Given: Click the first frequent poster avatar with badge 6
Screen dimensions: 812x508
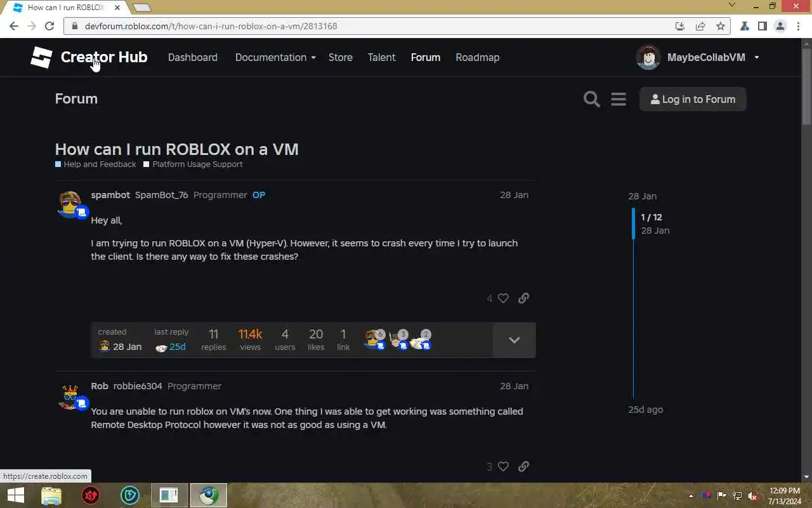Looking at the screenshot, I should (x=375, y=340).
